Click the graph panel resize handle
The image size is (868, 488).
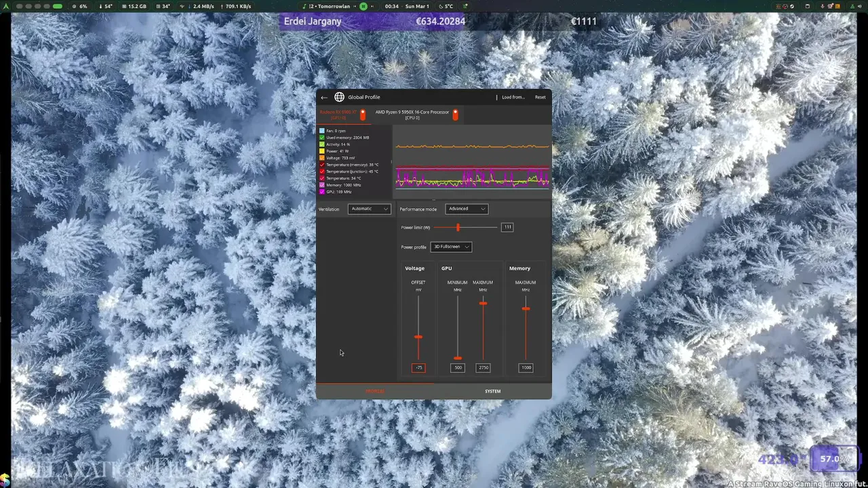click(x=434, y=200)
